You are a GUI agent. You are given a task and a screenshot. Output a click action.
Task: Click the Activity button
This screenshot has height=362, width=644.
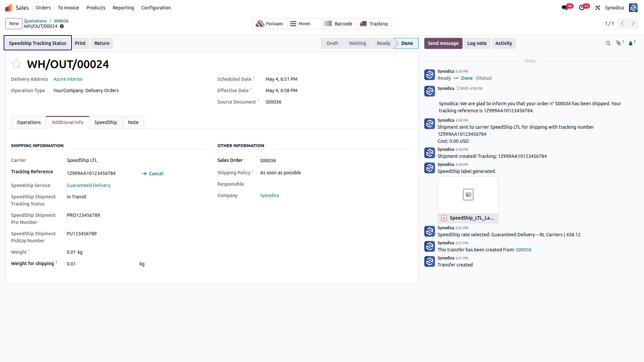coord(504,43)
